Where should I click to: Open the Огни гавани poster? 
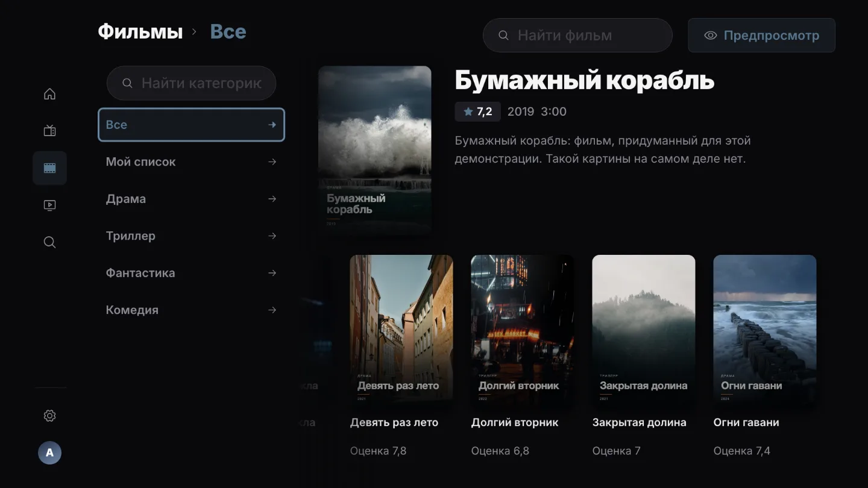point(765,328)
